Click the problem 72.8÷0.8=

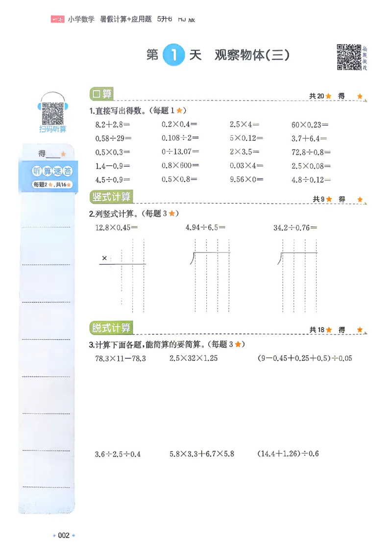coord(311,152)
